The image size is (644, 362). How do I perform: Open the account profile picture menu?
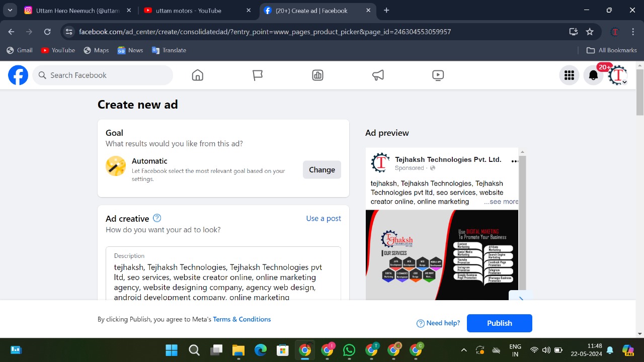pyautogui.click(x=618, y=75)
